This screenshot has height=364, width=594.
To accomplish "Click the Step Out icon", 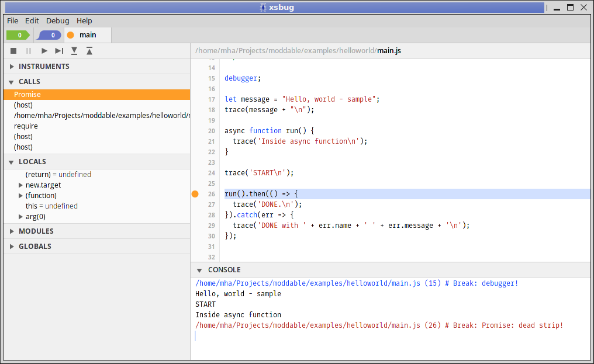I will [89, 51].
